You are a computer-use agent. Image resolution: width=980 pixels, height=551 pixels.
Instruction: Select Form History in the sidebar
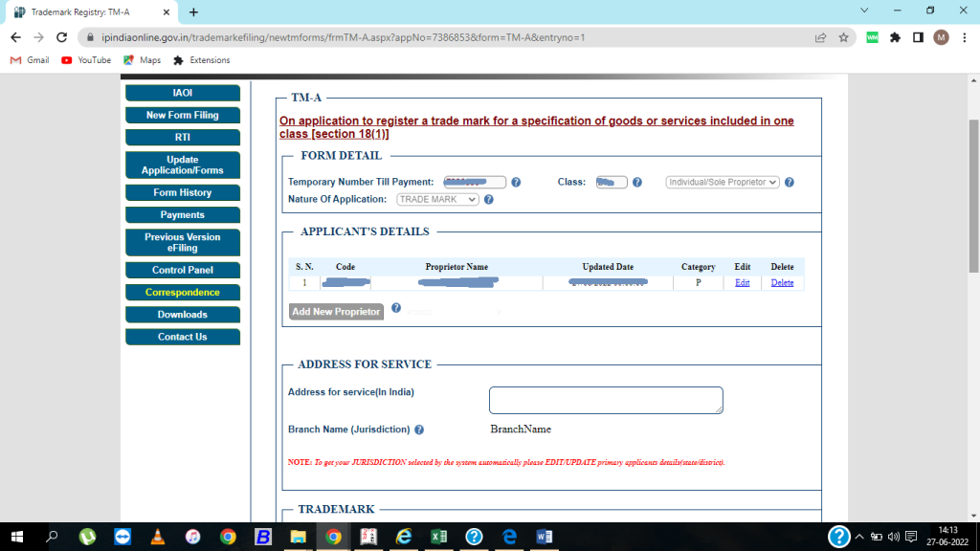[x=182, y=192]
